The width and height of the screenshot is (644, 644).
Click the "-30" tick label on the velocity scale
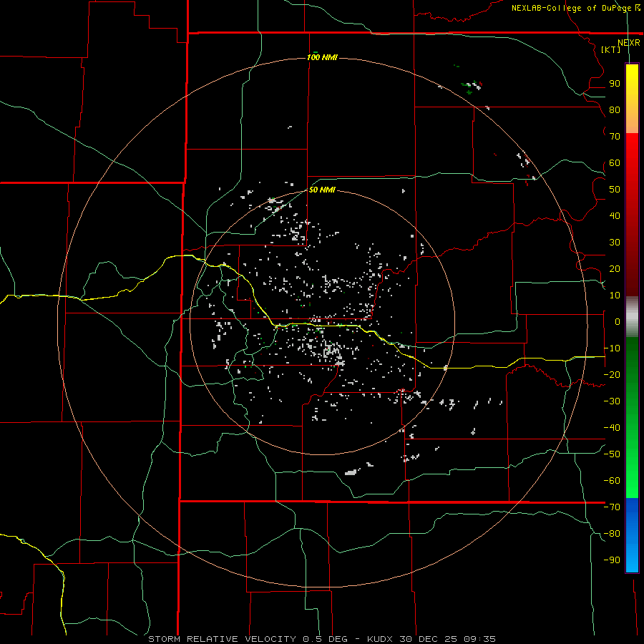click(x=612, y=401)
